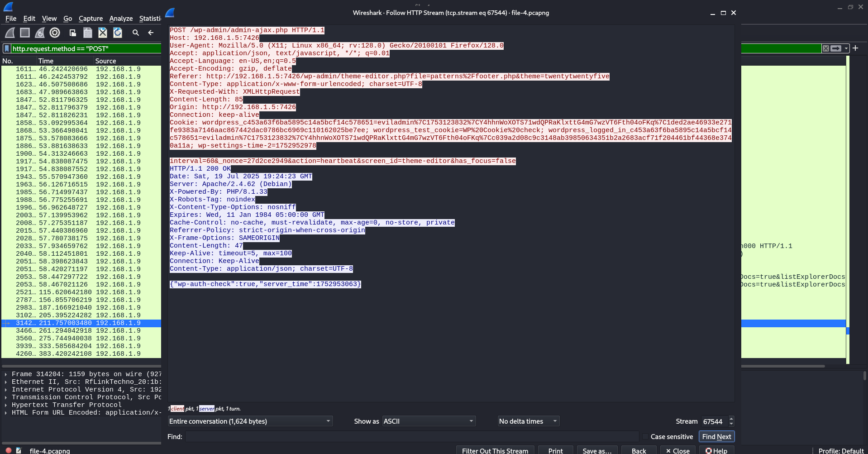Image resolution: width=868 pixels, height=454 pixels.
Task: Select packet row at time 211.757003480
Action: pos(81,323)
